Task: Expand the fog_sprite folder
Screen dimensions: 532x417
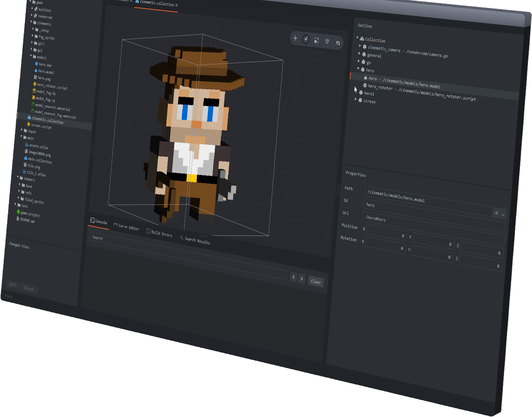Action: click(x=33, y=35)
